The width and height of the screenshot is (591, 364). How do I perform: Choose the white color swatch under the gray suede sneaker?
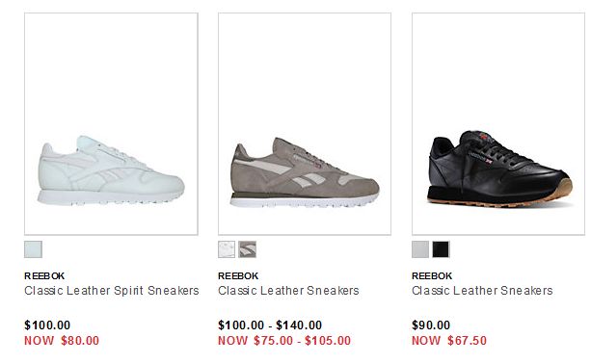click(227, 249)
